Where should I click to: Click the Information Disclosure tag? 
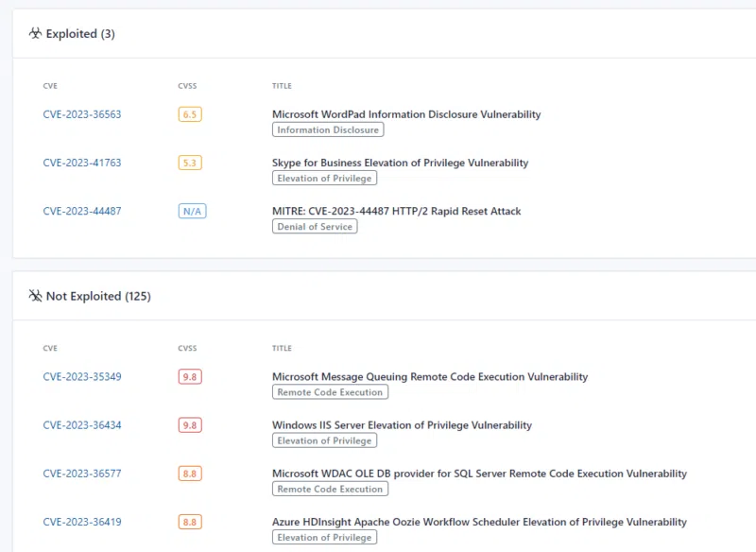[327, 129]
